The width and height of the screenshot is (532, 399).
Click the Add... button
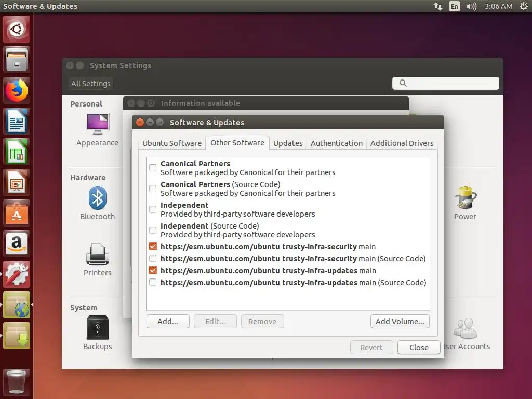point(168,321)
